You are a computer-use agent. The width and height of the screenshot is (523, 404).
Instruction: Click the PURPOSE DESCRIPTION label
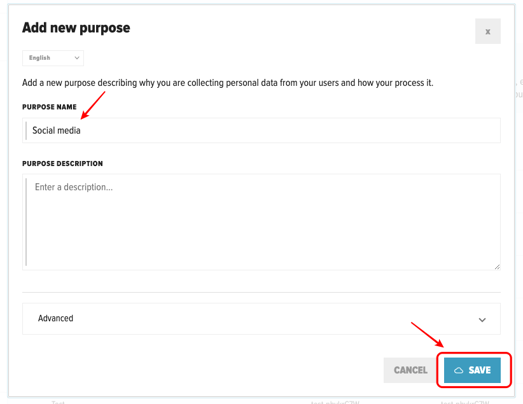coord(62,163)
